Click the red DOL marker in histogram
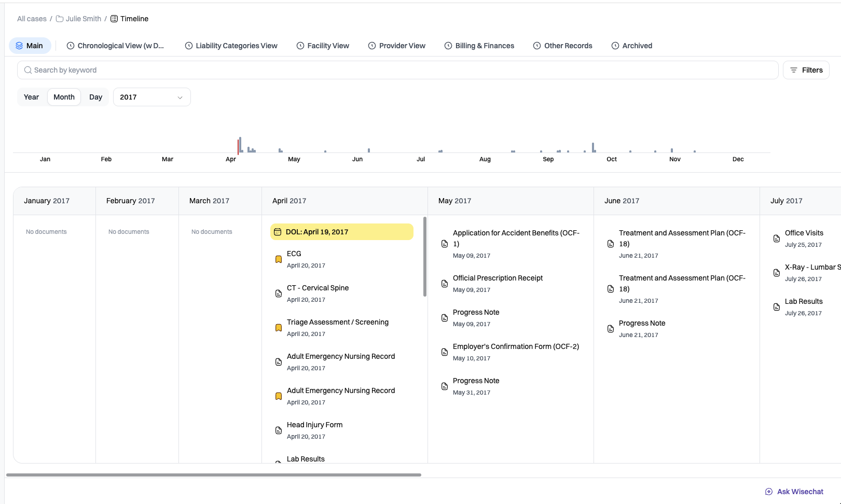 [x=238, y=147]
